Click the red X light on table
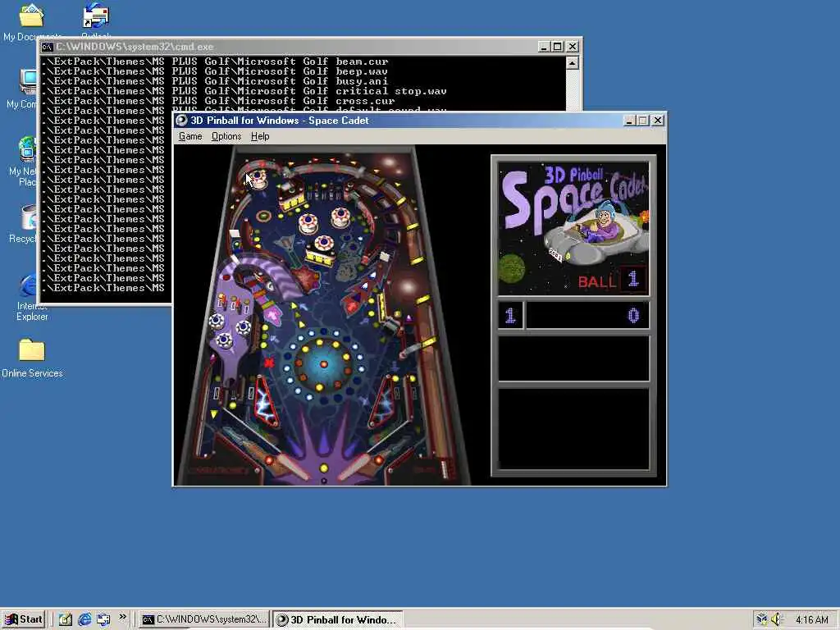 (x=269, y=363)
